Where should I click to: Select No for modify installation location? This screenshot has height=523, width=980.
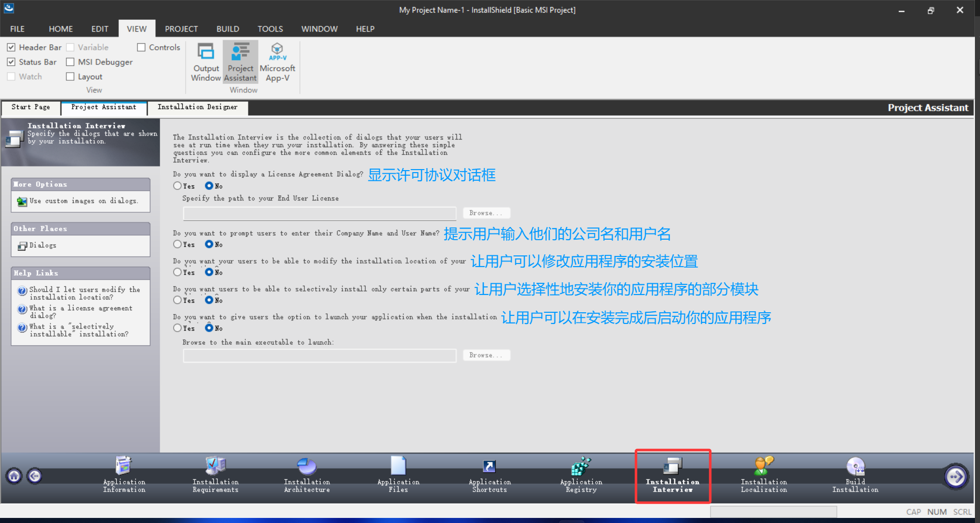(209, 272)
